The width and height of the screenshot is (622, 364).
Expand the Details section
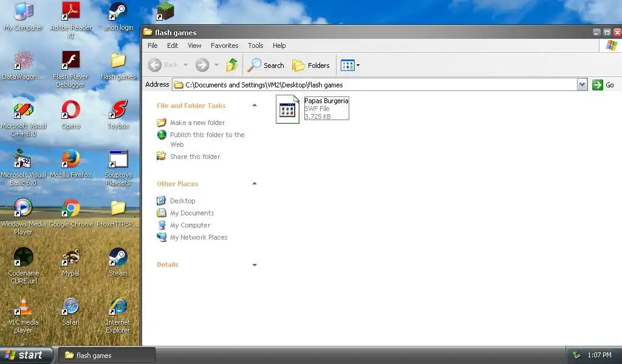(255, 265)
